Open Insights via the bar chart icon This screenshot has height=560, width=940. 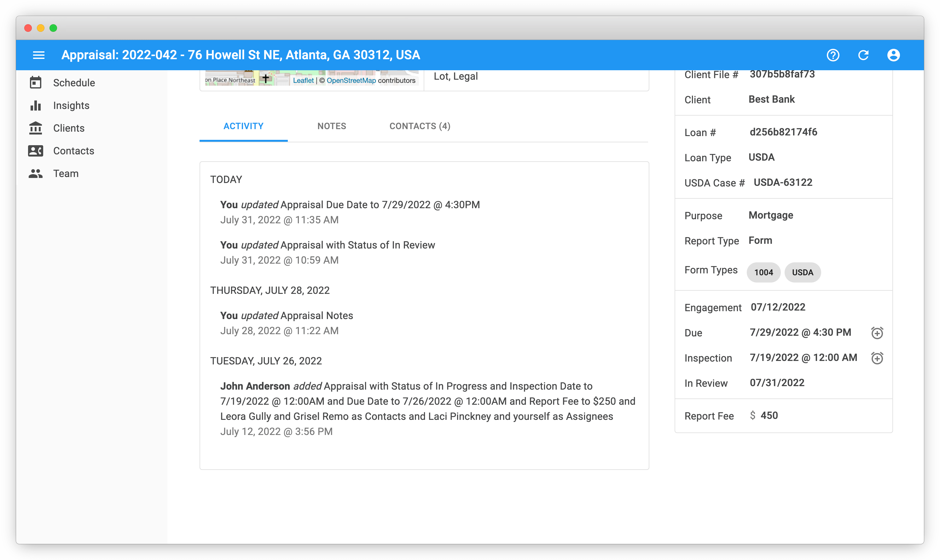coord(36,105)
